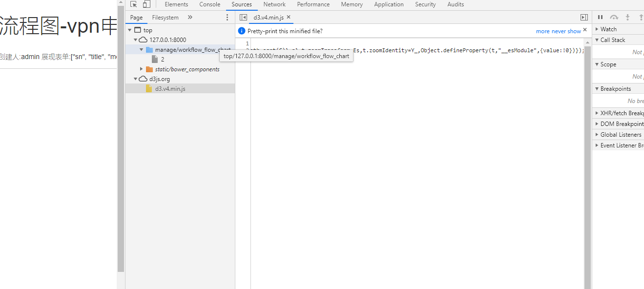Viewport: 644px width, 289px height.
Task: Switch to the Sources tab
Action: pyautogui.click(x=242, y=4)
